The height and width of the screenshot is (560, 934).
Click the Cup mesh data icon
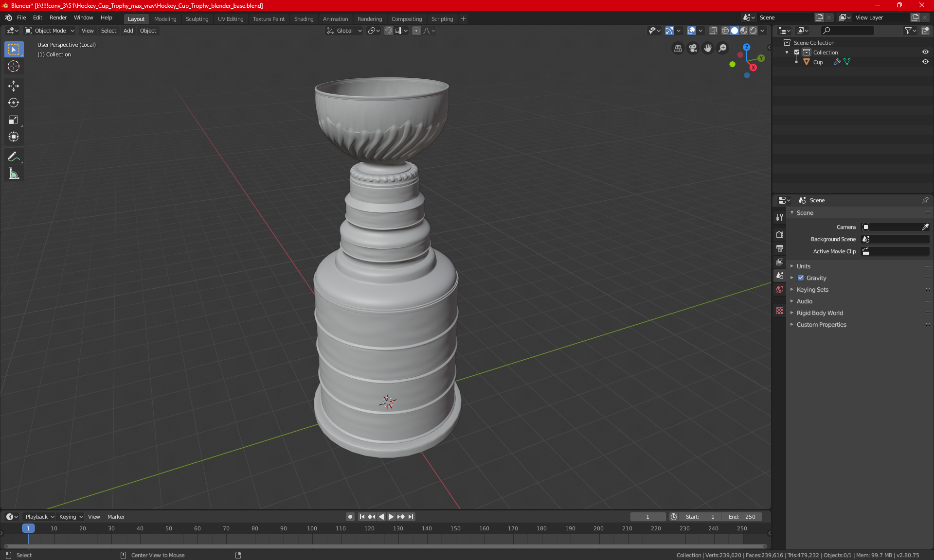pyautogui.click(x=847, y=62)
